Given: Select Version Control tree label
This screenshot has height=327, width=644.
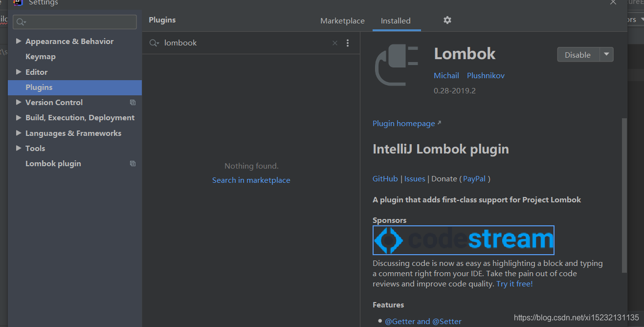Looking at the screenshot, I should [x=54, y=102].
